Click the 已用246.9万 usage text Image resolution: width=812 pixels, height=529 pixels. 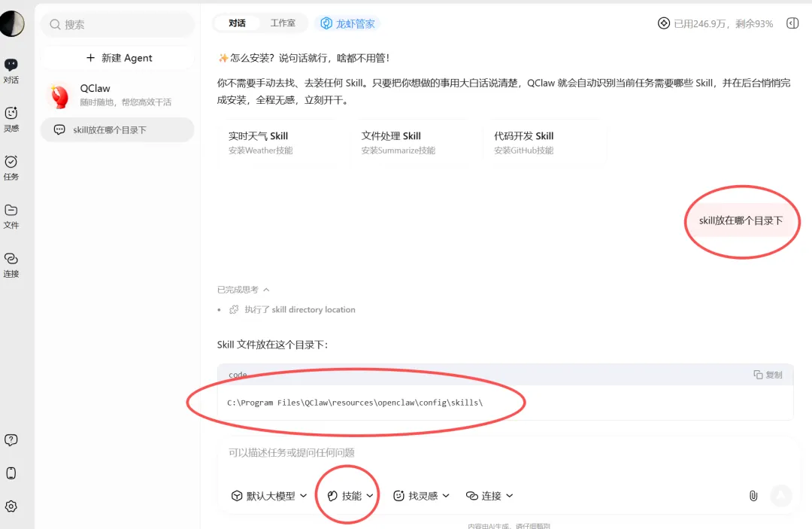click(723, 24)
